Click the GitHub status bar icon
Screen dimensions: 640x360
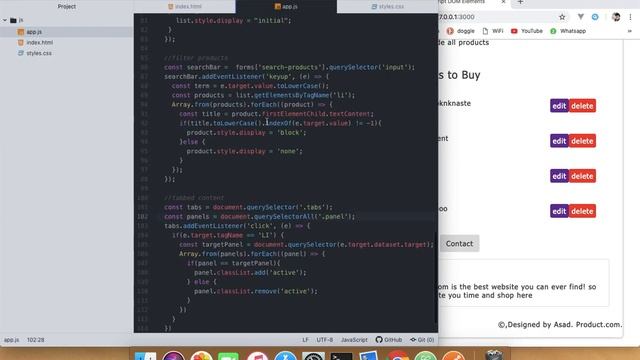point(389,340)
